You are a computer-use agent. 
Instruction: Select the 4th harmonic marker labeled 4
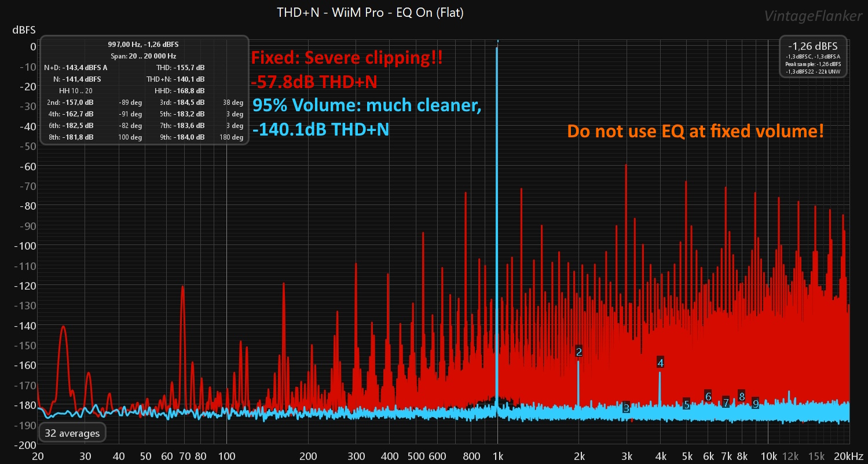(x=660, y=363)
